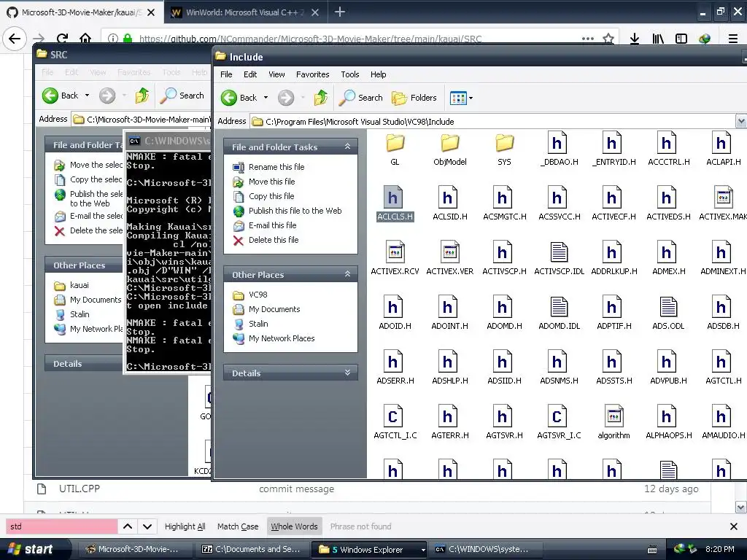Select the AGTCTL_I.C source file
The width and height of the screenshot is (747, 560).
tap(395, 422)
